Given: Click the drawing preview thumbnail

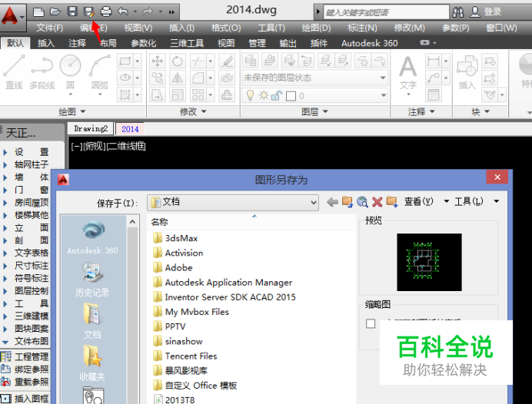Looking at the screenshot, I should [x=429, y=262].
